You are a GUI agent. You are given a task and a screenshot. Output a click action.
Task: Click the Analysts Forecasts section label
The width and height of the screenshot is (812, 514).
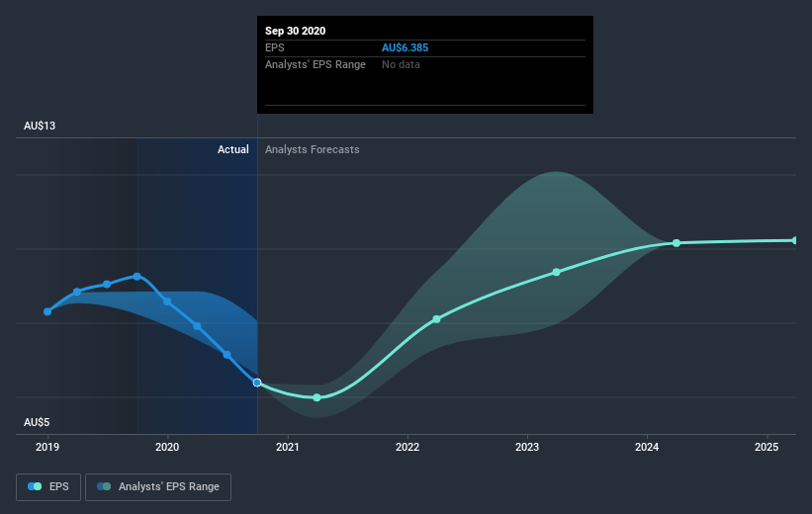(313, 149)
